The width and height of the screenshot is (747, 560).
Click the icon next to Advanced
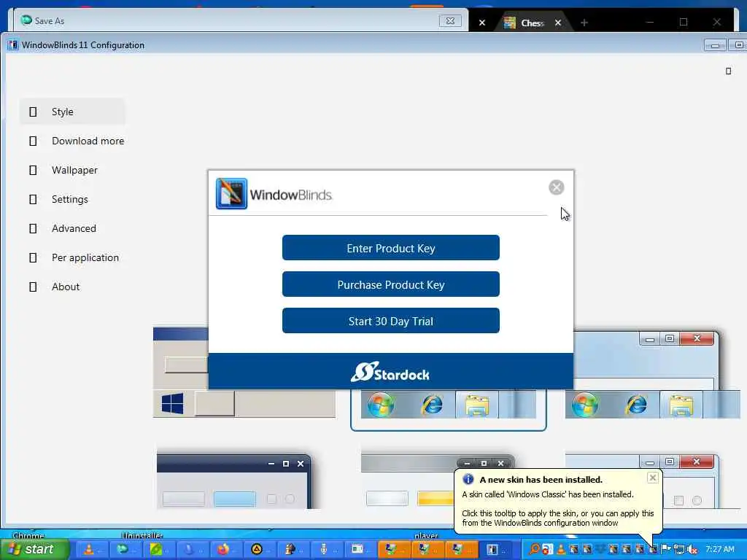(x=33, y=228)
